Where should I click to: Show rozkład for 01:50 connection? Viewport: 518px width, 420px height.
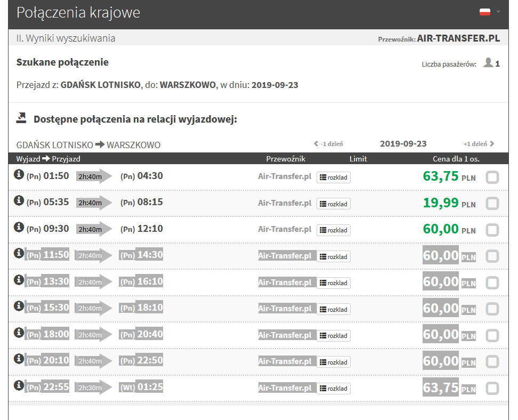click(333, 177)
